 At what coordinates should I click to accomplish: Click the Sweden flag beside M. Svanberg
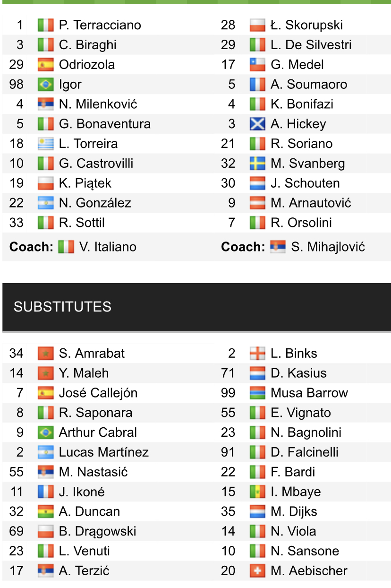pyautogui.click(x=257, y=164)
